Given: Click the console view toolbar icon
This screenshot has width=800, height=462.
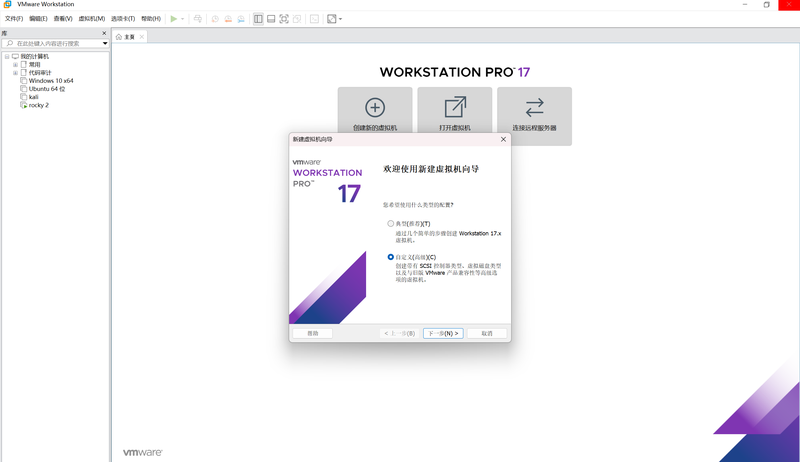Looking at the screenshot, I should click(x=314, y=19).
